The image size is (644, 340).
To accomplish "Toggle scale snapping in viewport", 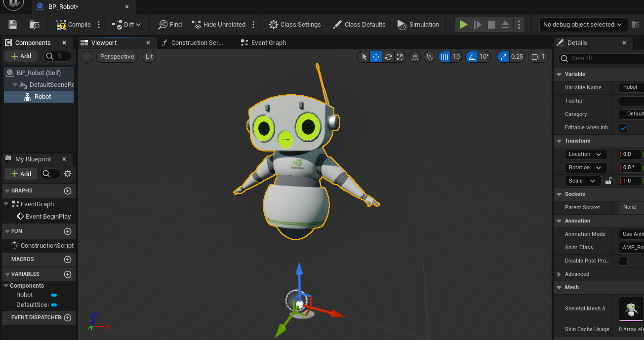I will [503, 57].
